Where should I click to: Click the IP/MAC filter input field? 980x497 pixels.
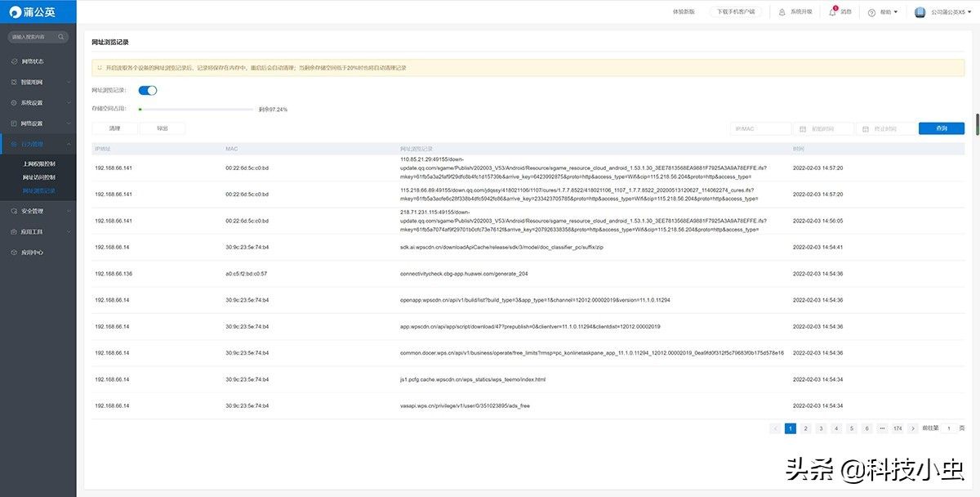click(x=760, y=129)
